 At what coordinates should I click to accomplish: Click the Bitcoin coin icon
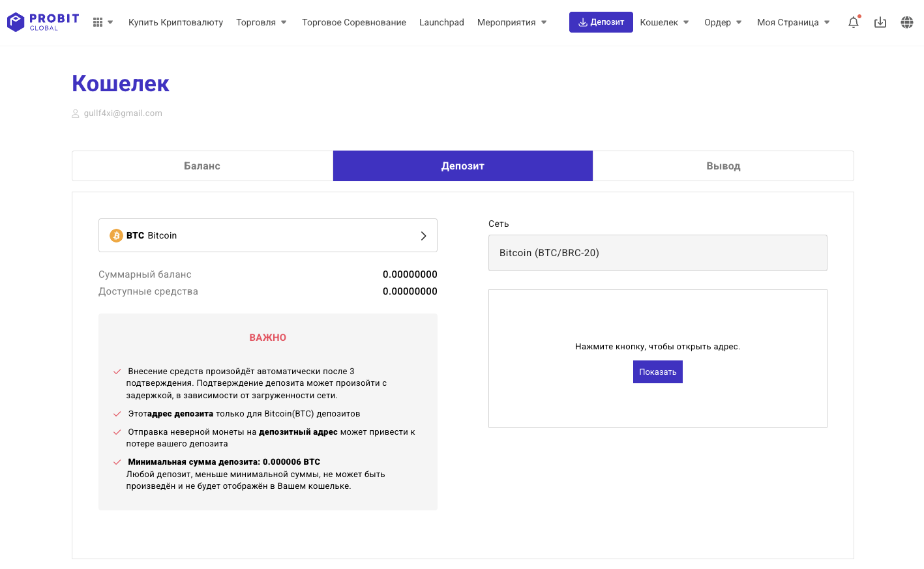[116, 235]
